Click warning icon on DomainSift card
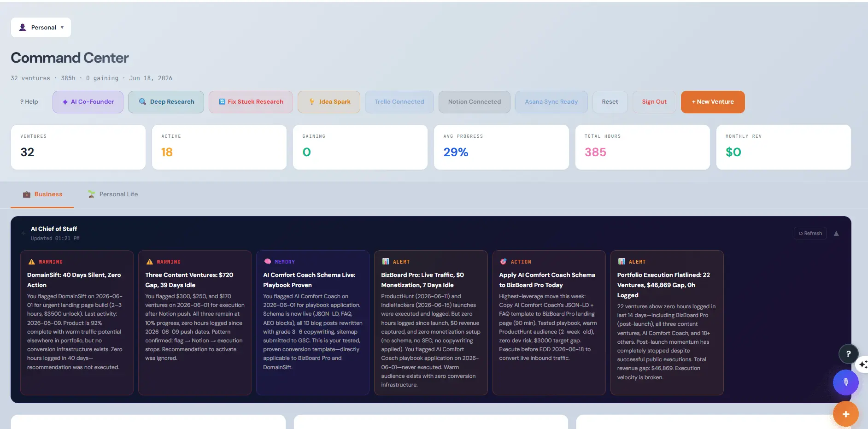The height and width of the screenshot is (429, 868). coord(31,262)
